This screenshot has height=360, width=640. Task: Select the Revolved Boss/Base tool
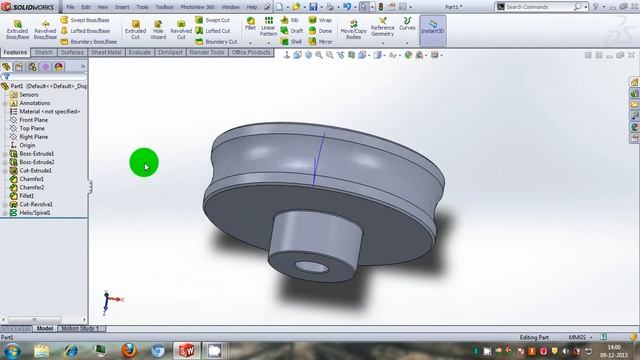pyautogui.click(x=45, y=30)
